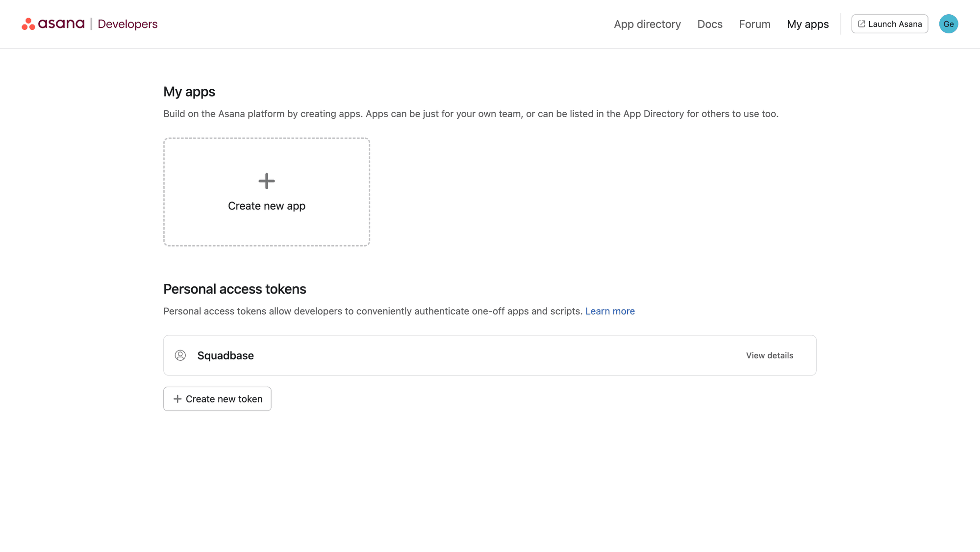Click the external-link icon on Launch Asana
The image size is (980, 552).
(861, 23)
